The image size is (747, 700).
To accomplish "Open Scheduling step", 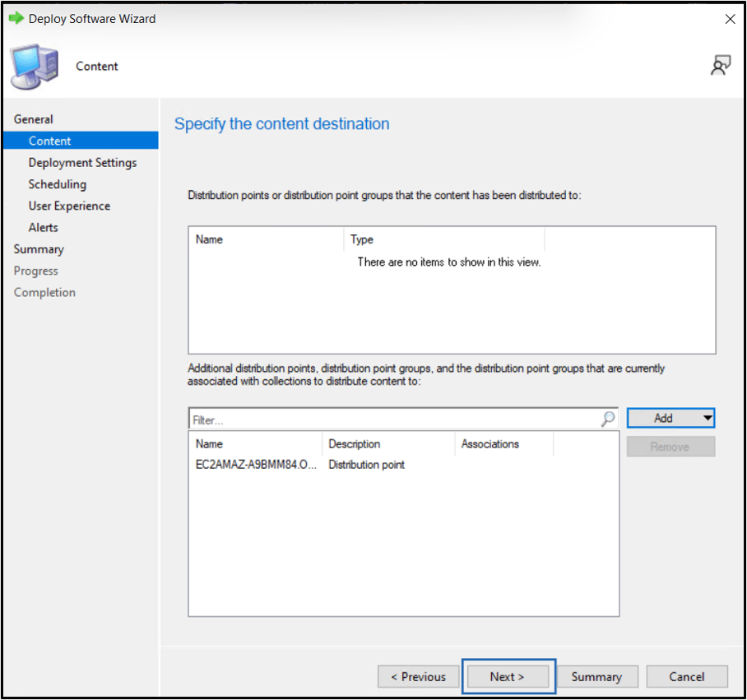I will click(57, 183).
